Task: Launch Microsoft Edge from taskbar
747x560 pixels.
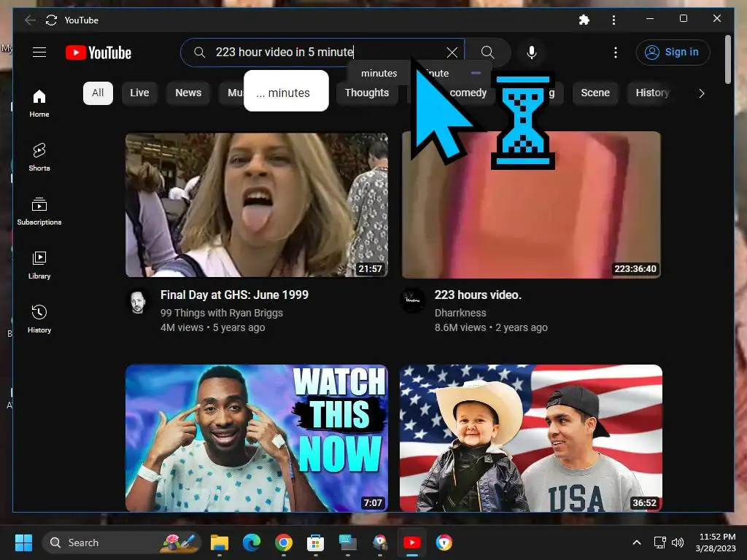Action: 252,542
